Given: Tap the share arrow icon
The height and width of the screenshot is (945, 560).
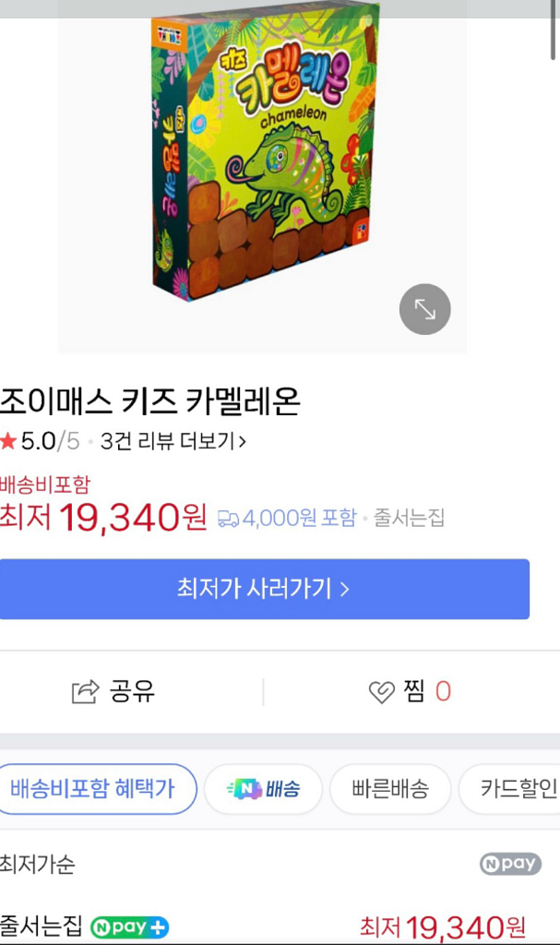Looking at the screenshot, I should click(85, 692).
